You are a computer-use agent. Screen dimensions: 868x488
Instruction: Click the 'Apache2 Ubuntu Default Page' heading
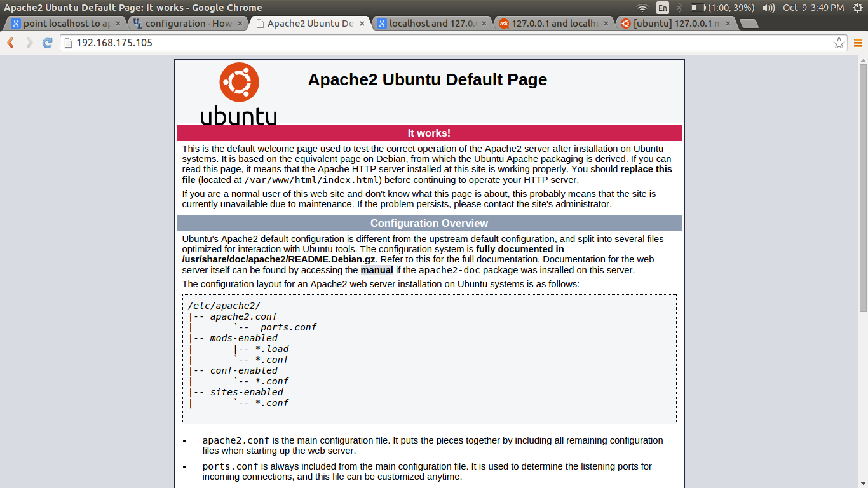click(x=428, y=79)
